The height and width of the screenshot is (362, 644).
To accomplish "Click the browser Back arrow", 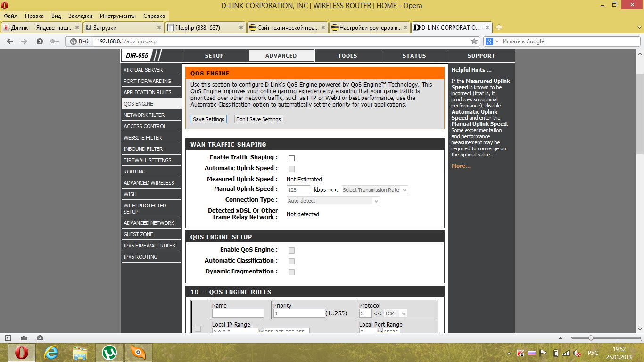I will pyautogui.click(x=9, y=41).
